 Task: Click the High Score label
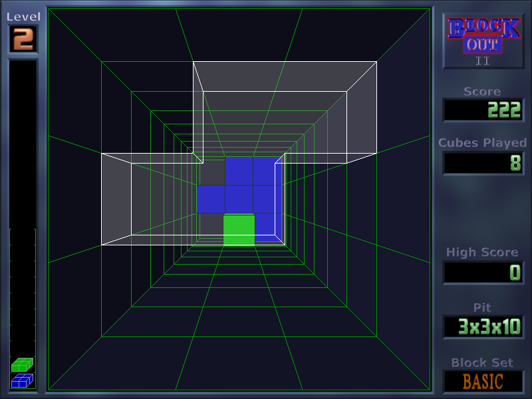click(482, 252)
